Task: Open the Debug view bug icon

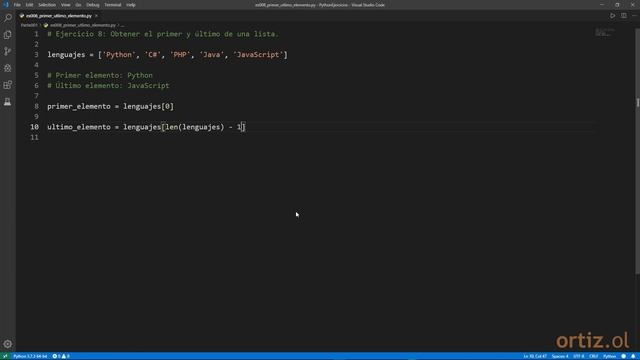Action: pos(8,68)
